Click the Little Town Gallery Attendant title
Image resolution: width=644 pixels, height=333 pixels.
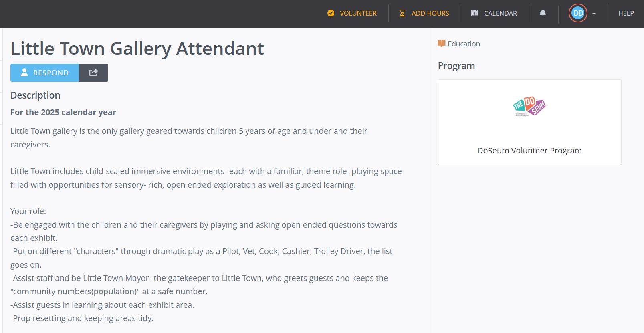pyautogui.click(x=137, y=48)
